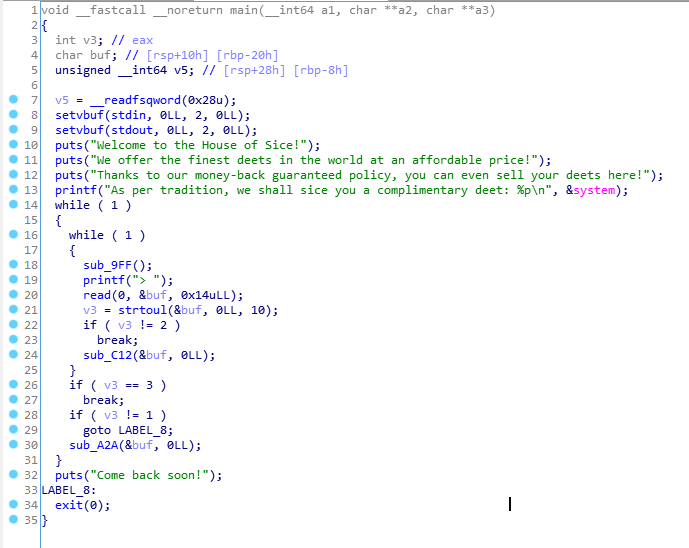The image size is (689, 548).
Task: Toggle breakpoint dot on line 35
Action: click(14, 519)
